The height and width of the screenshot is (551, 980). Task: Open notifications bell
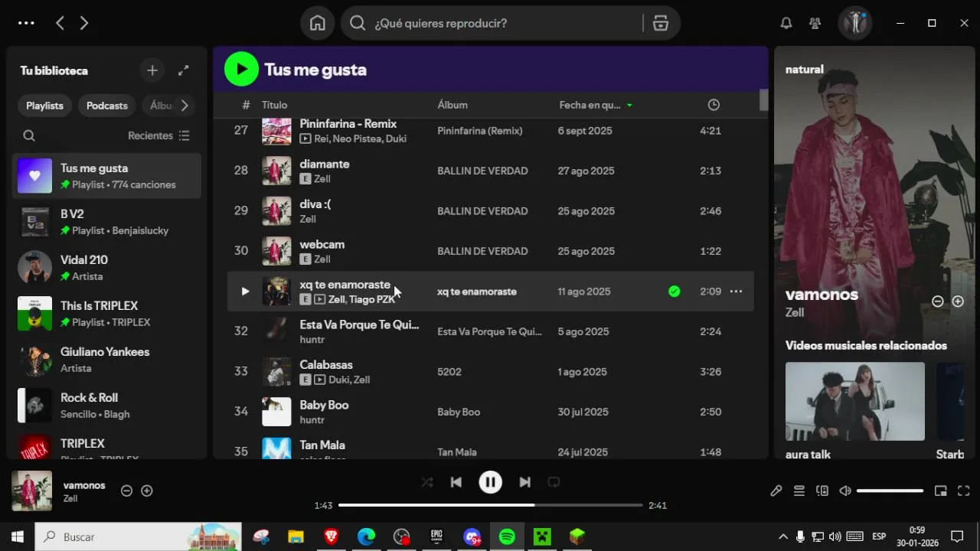click(x=786, y=23)
